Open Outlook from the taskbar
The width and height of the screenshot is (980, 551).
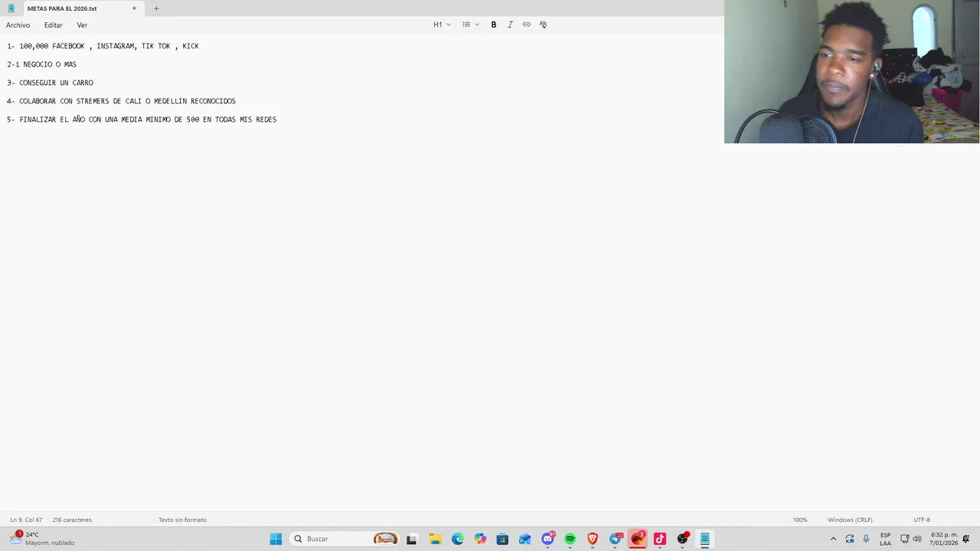[524, 539]
